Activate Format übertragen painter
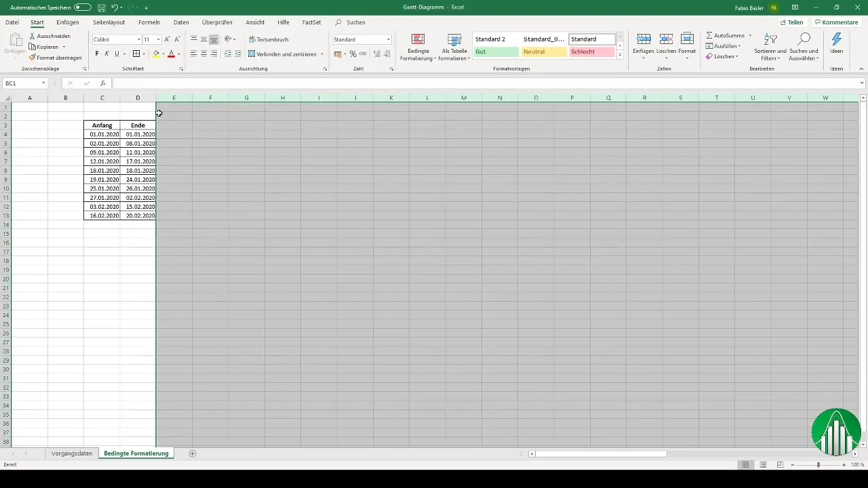 pyautogui.click(x=55, y=58)
